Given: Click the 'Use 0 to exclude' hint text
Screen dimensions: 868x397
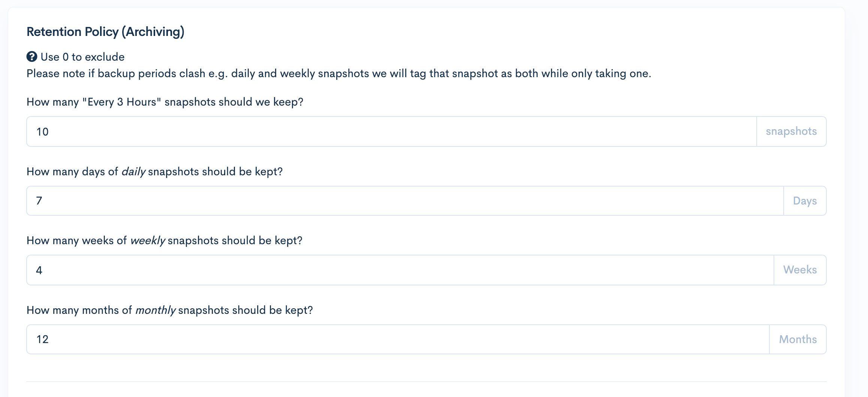Looking at the screenshot, I should [x=82, y=57].
